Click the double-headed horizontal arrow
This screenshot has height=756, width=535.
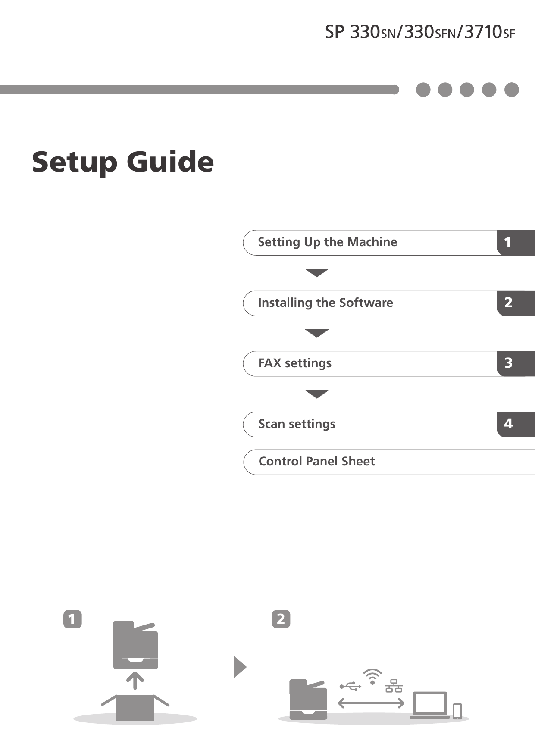371,703
